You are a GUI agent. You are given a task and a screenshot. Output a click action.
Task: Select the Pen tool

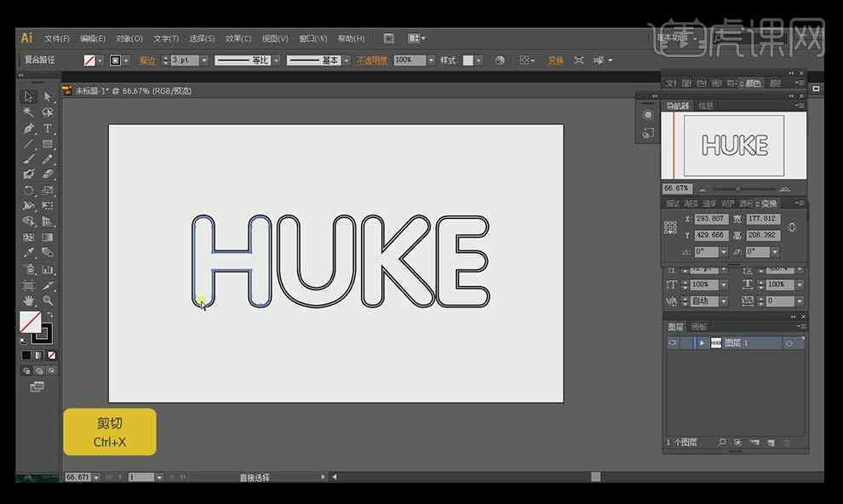pyautogui.click(x=28, y=129)
